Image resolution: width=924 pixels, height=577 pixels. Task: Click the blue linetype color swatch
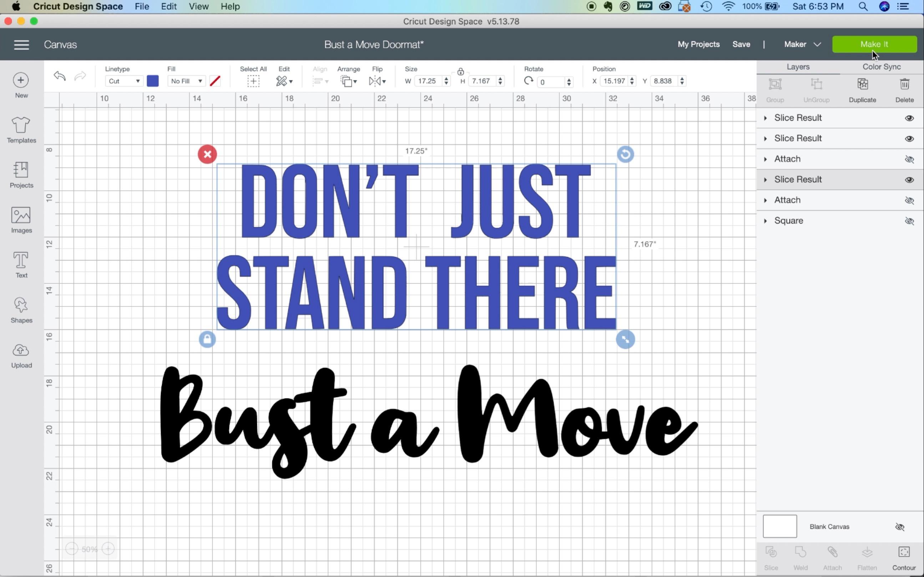pos(152,81)
